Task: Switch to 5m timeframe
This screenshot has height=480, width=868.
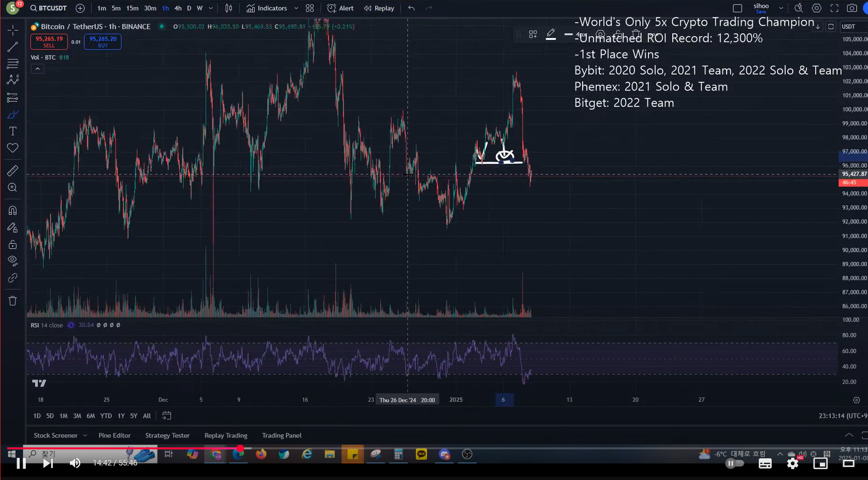Action: tap(116, 8)
